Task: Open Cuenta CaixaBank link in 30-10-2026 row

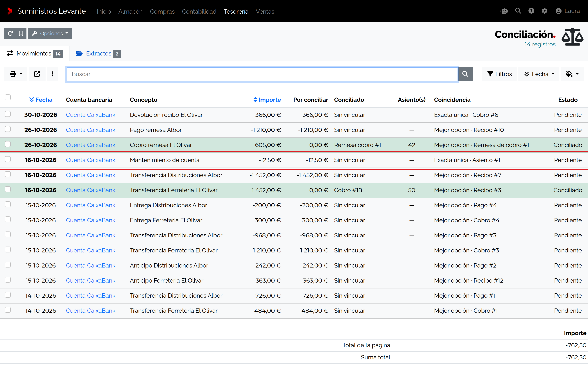Action: click(91, 115)
